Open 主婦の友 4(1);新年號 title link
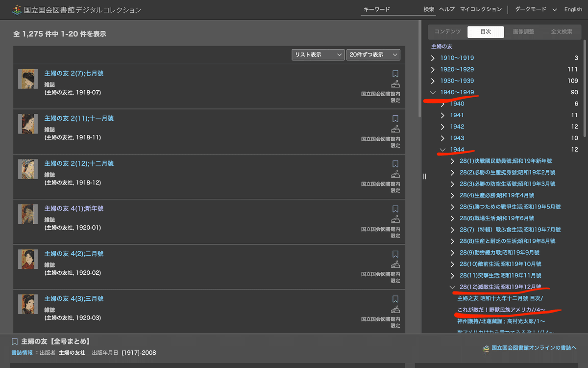588x368 pixels. coord(74,209)
